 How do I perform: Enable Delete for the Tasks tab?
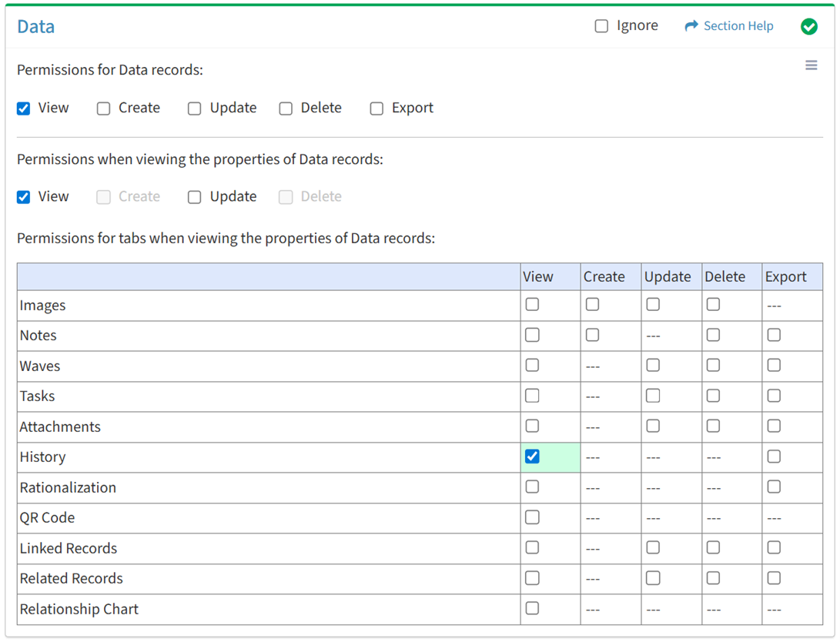(x=713, y=396)
